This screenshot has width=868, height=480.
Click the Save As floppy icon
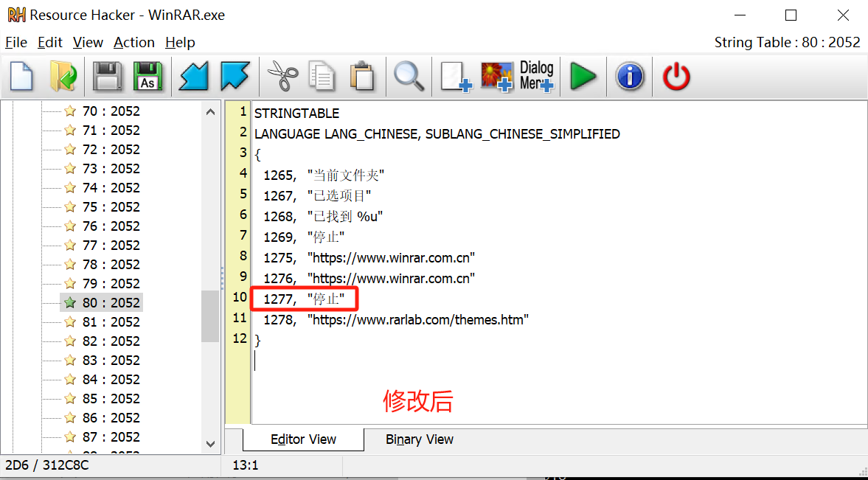(147, 76)
